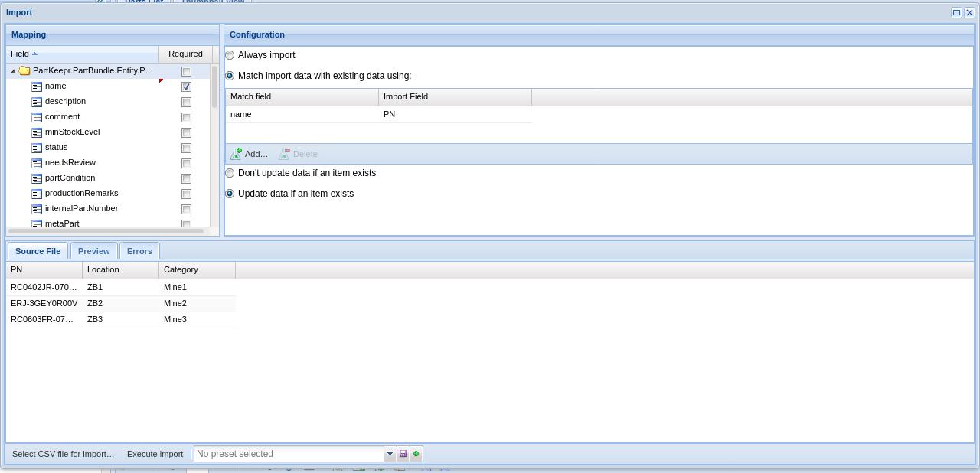
Task: Click the green plus icon to add preset
Action: click(x=416, y=454)
